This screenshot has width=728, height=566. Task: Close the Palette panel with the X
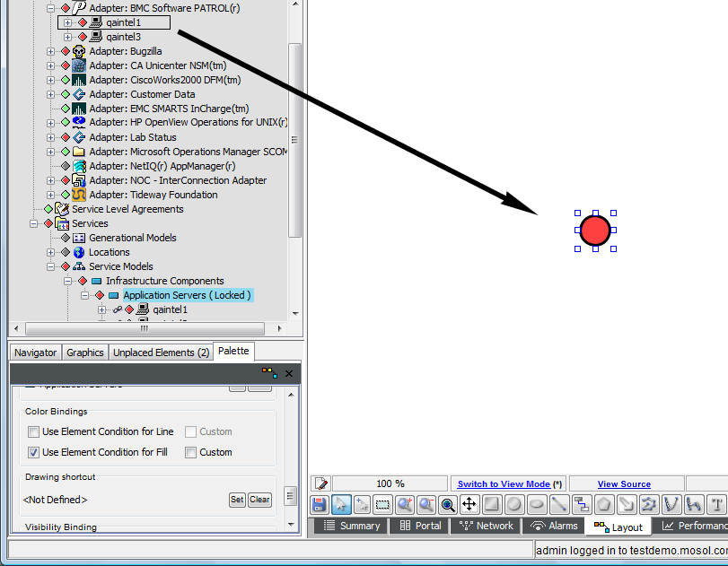[289, 373]
